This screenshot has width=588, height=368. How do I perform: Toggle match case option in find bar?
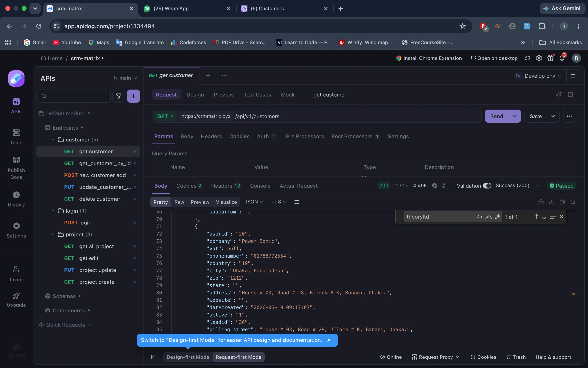(x=479, y=217)
